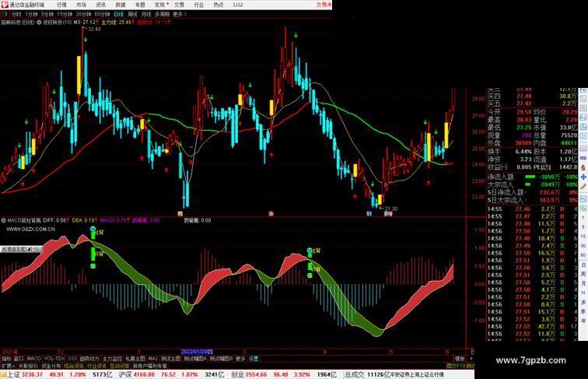Screen dimensions: 588x379
Task: Click the 指标 button in bottom bar
Action: point(6,359)
